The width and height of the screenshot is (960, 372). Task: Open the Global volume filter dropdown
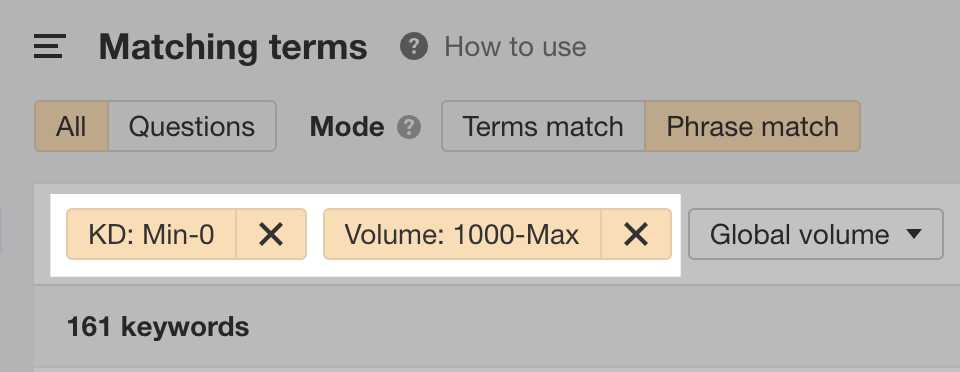tap(816, 234)
